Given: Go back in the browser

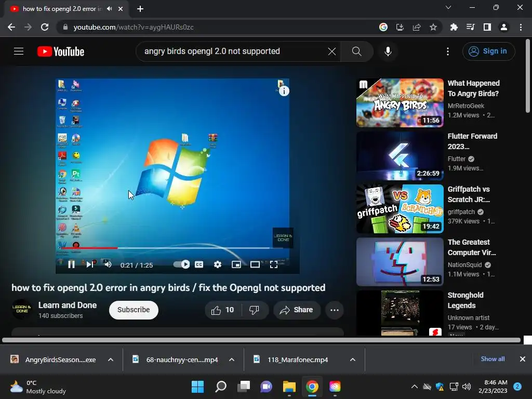Looking at the screenshot, I should (x=11, y=27).
